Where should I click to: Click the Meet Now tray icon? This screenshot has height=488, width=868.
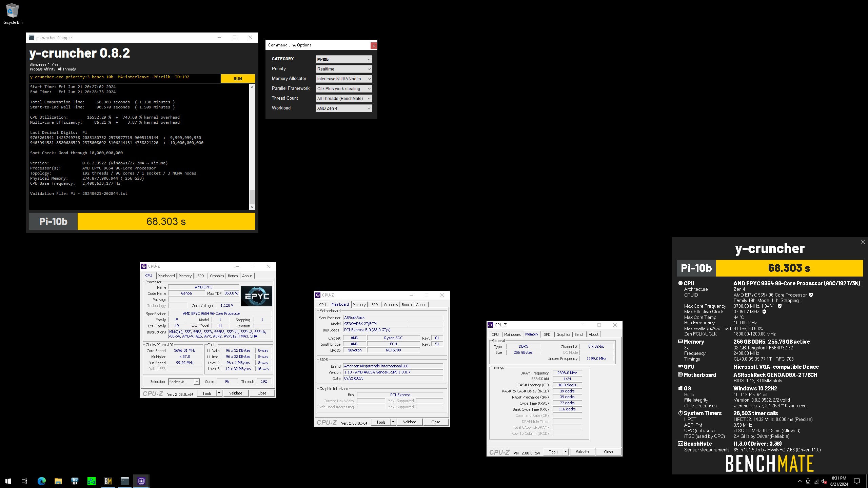pos(808,481)
